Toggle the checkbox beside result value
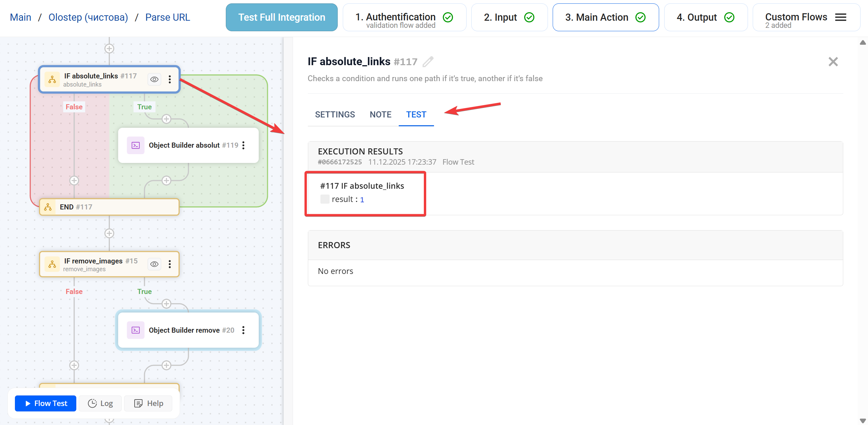Screen dimensions: 868x425 (x=324, y=199)
